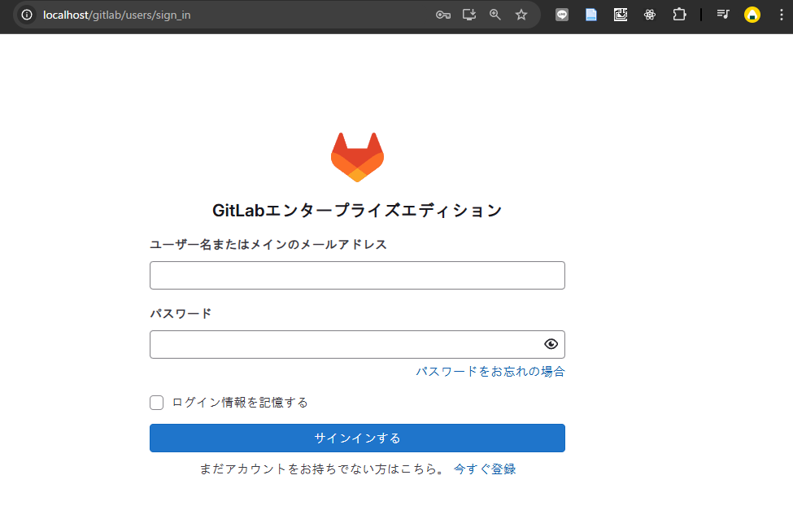Click the install app icon in address bar

click(x=469, y=15)
